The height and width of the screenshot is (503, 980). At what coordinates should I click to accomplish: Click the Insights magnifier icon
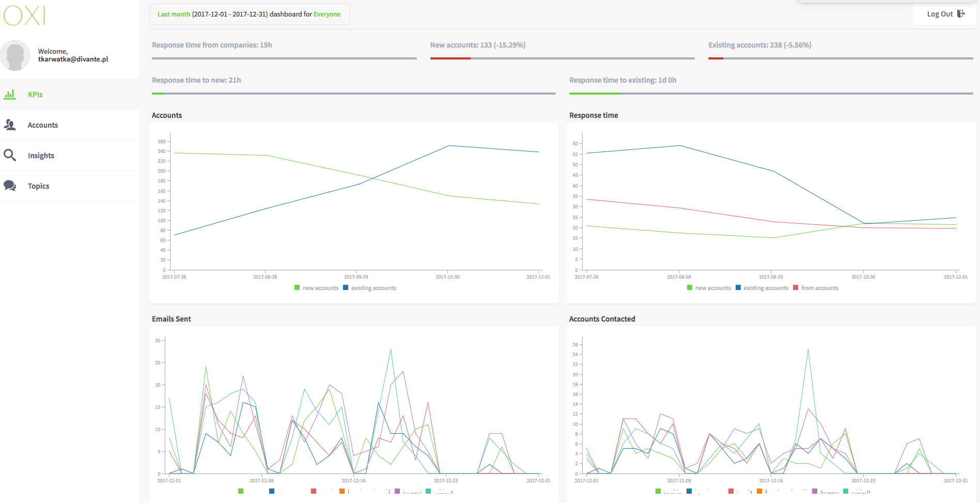pos(10,155)
